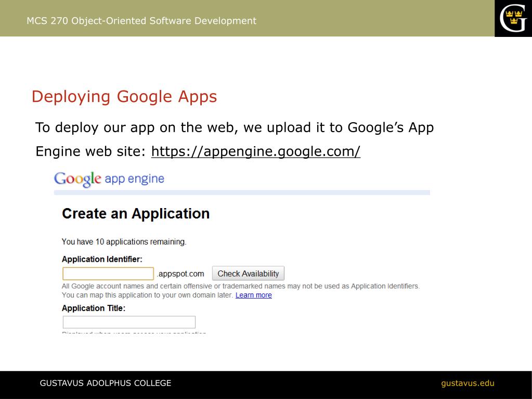Click the light blue divider bar
The height and width of the screenshot is (399, 532).
242,192
